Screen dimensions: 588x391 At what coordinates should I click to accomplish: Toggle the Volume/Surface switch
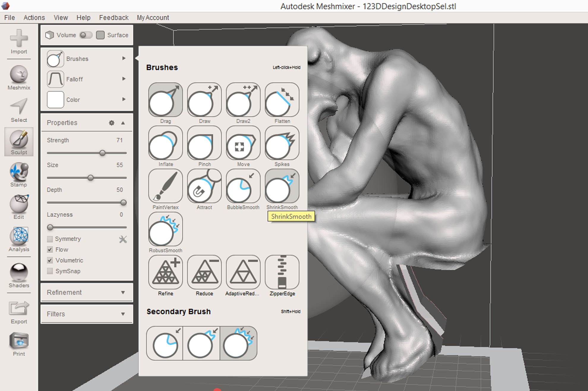pyautogui.click(x=86, y=35)
